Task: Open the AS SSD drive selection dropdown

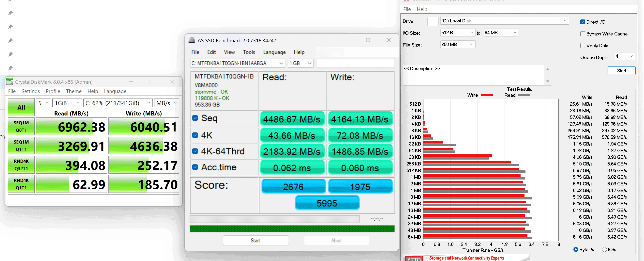Action: tap(237, 63)
